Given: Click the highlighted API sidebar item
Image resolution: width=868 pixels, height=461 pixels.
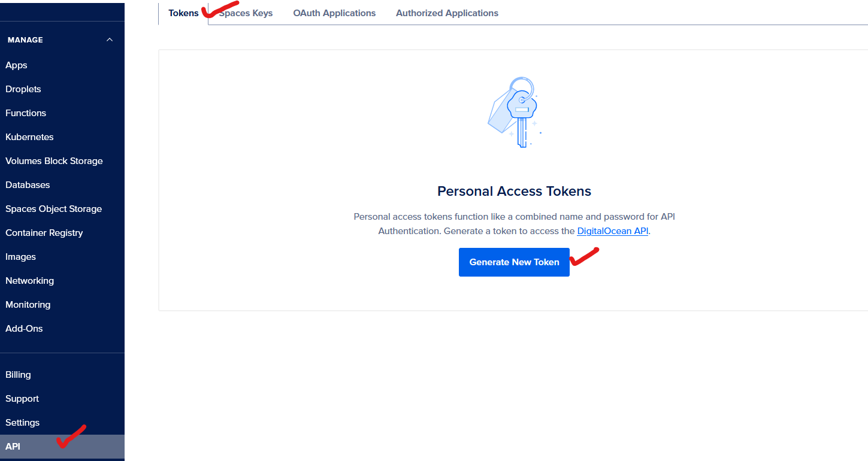Looking at the screenshot, I should point(62,447).
